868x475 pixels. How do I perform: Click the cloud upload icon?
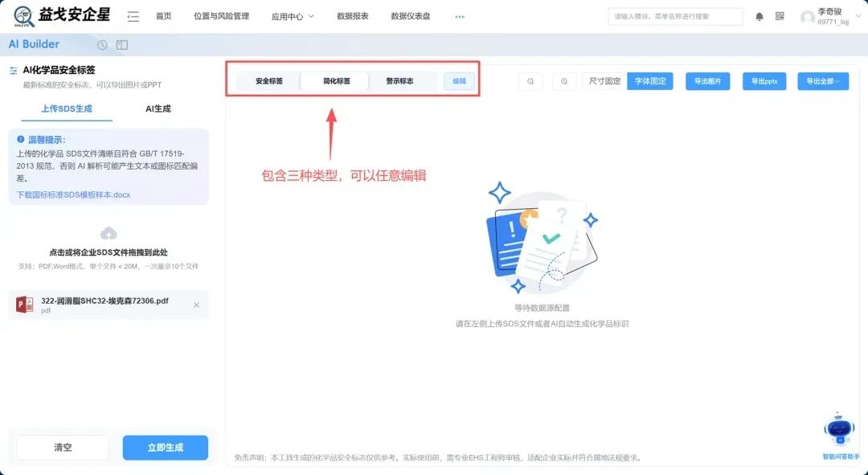108,233
